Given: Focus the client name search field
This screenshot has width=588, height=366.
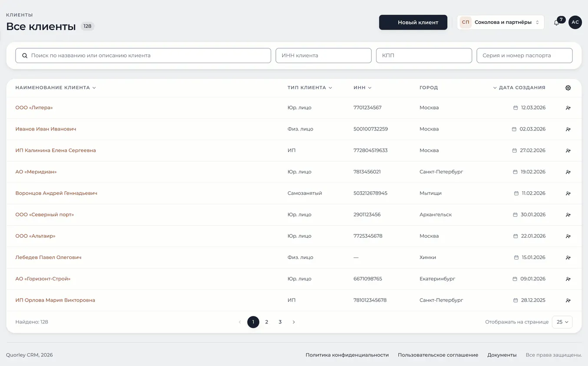Looking at the screenshot, I should [143, 56].
